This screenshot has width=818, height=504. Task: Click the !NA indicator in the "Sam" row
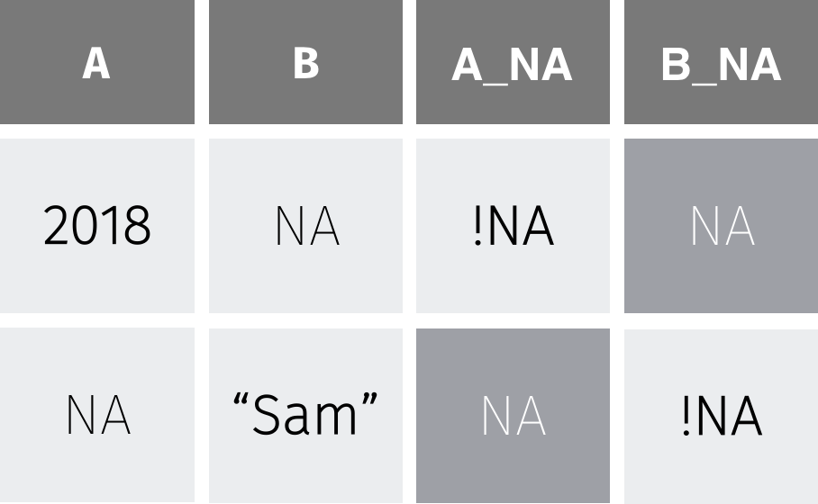tap(721, 415)
